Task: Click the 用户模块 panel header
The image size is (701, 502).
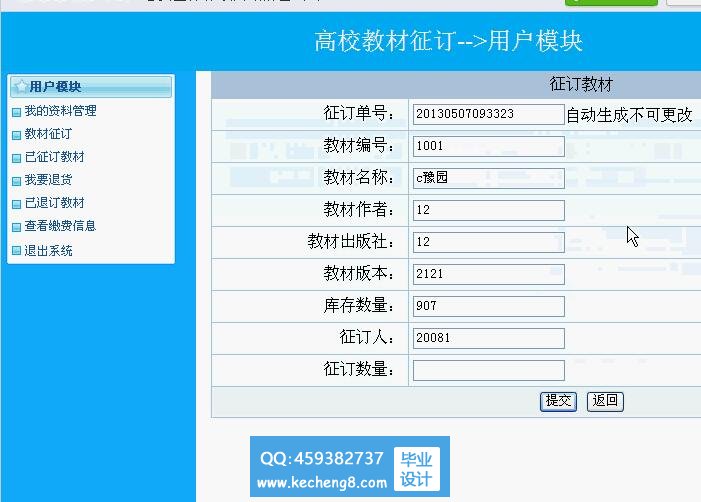Action: pos(91,86)
